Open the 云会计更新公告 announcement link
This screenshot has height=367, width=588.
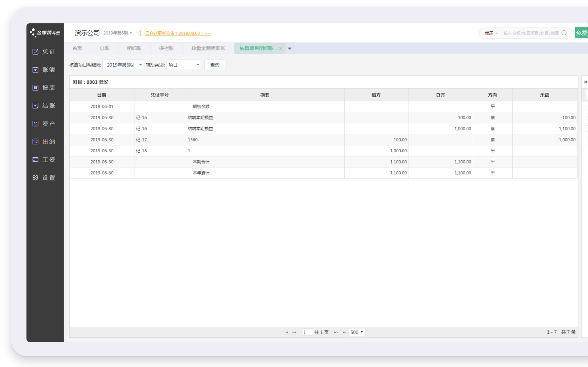177,33
